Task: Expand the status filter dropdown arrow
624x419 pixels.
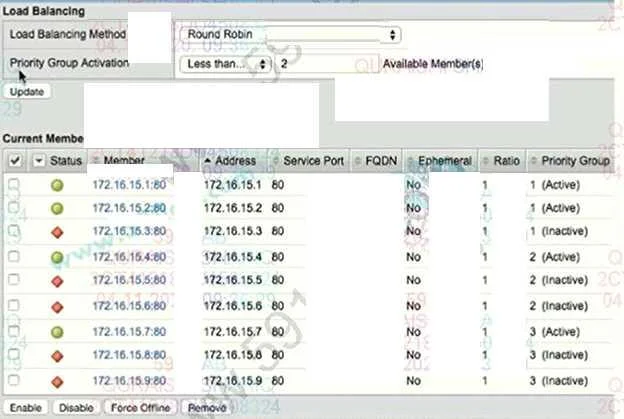Action: [39, 161]
